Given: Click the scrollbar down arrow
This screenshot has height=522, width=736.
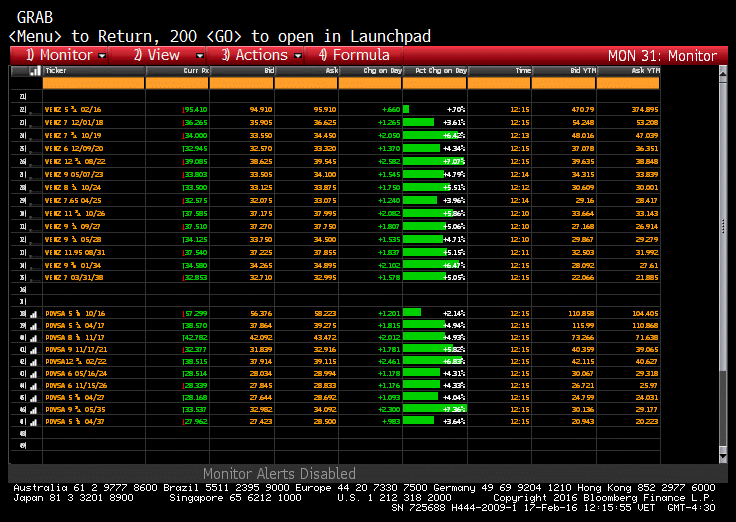Looking at the screenshot, I should (x=723, y=456).
